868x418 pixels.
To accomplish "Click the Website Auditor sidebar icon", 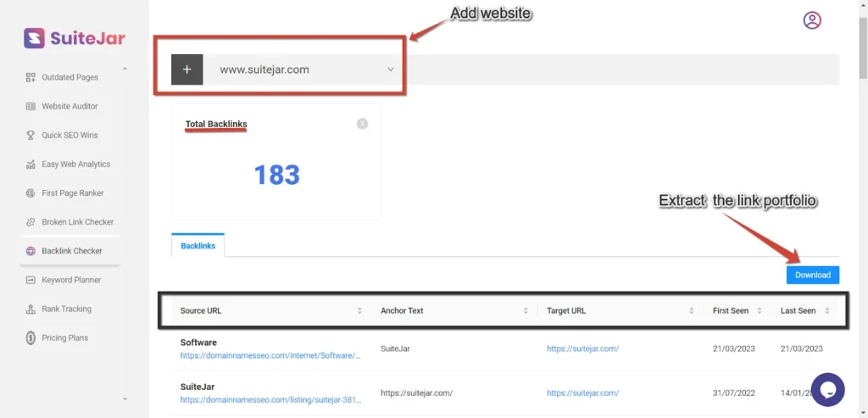I will pos(31,106).
